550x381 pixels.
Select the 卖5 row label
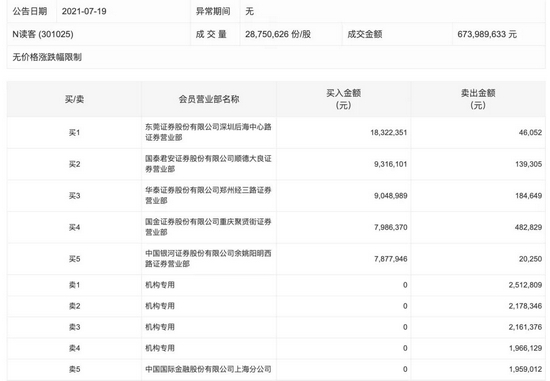pyautogui.click(x=74, y=369)
